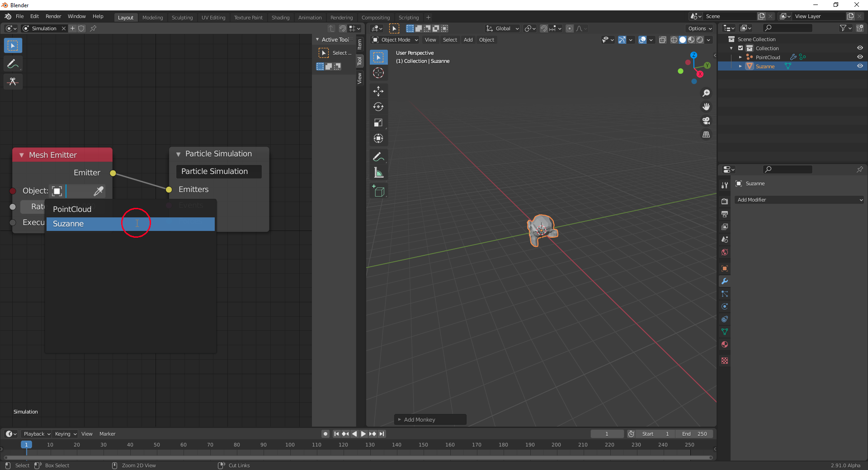The image size is (868, 470).
Task: Click the End frame field
Action: [x=695, y=434]
